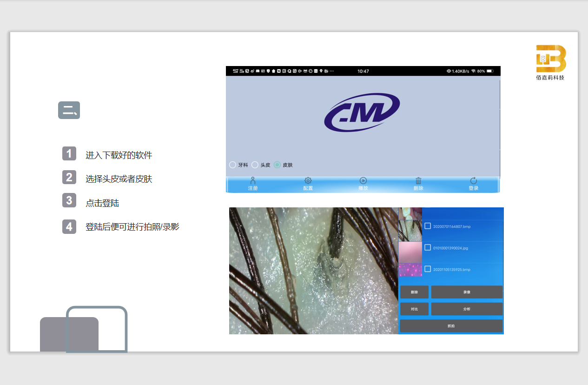The image size is (588, 385).
Task: Open the pink thumbnail beside 01010001390024.jpg
Action: pyautogui.click(x=410, y=252)
